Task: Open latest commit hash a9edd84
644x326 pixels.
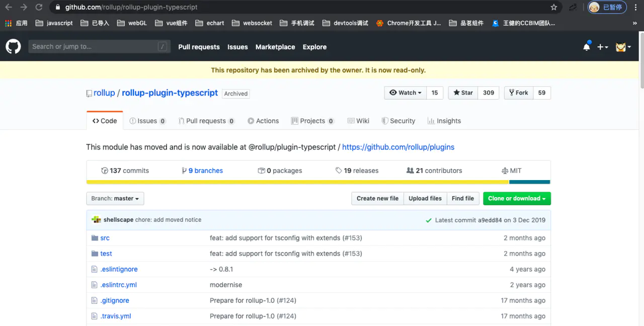Action: click(490, 220)
